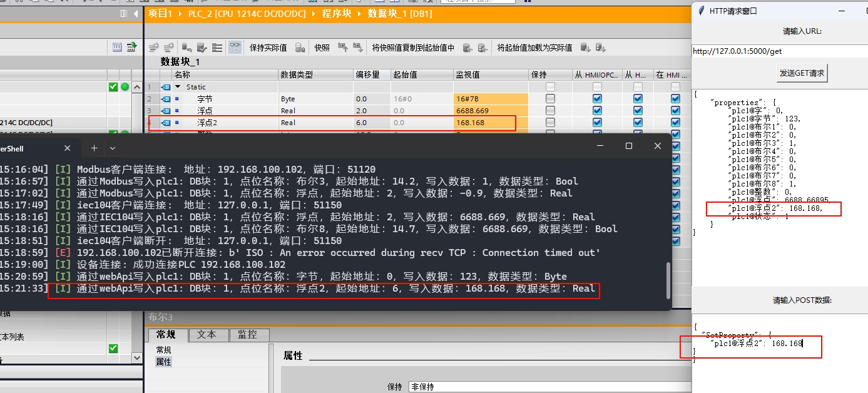
Task: Click 数据块_1 [DB1] in breadcrumb
Action: pos(399,14)
